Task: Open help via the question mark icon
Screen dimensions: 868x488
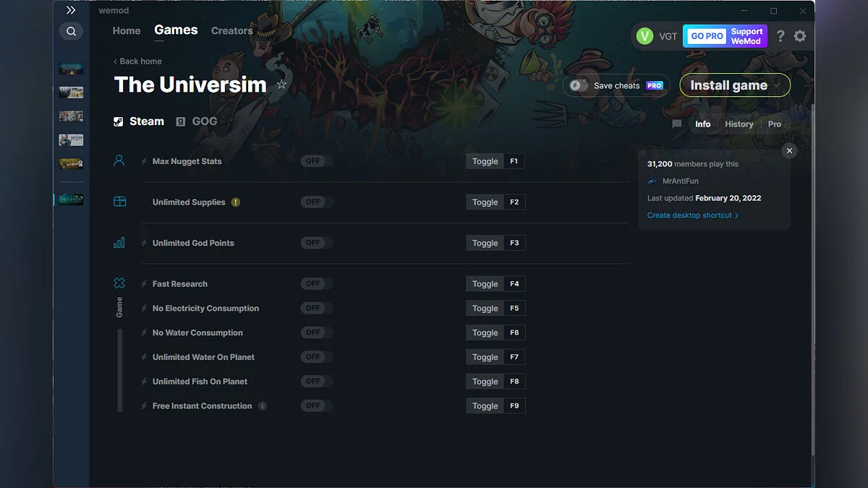Action: point(780,35)
